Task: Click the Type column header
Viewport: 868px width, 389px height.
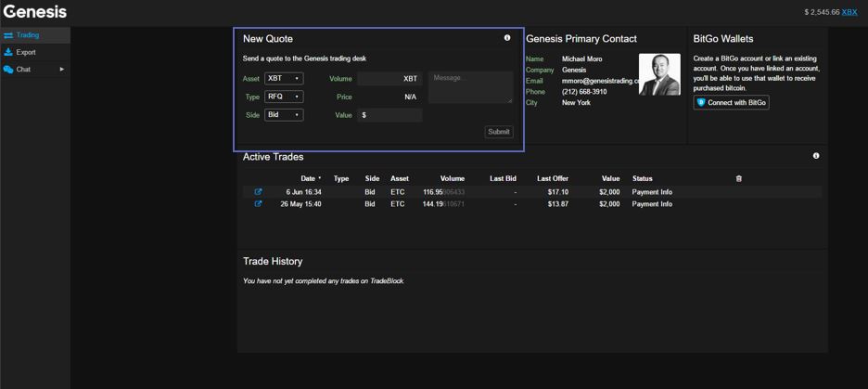Action: tap(341, 178)
